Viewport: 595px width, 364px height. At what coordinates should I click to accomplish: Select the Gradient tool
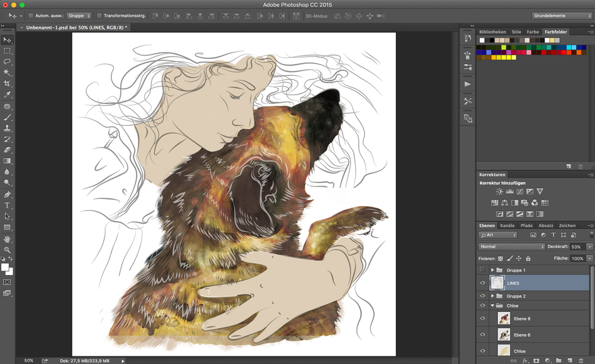(8, 161)
